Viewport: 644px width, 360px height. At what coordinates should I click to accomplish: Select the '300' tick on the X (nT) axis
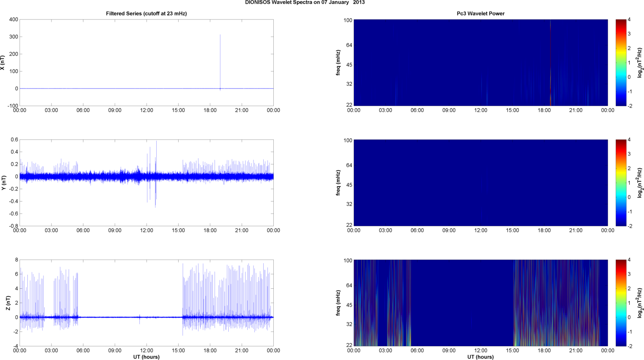coord(13,37)
